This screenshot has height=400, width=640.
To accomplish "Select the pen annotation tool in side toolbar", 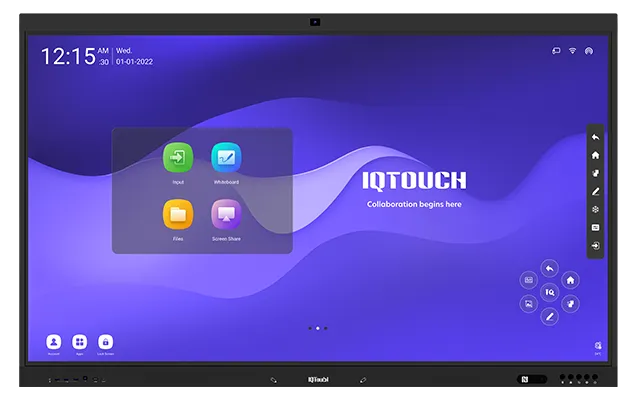I will click(595, 191).
